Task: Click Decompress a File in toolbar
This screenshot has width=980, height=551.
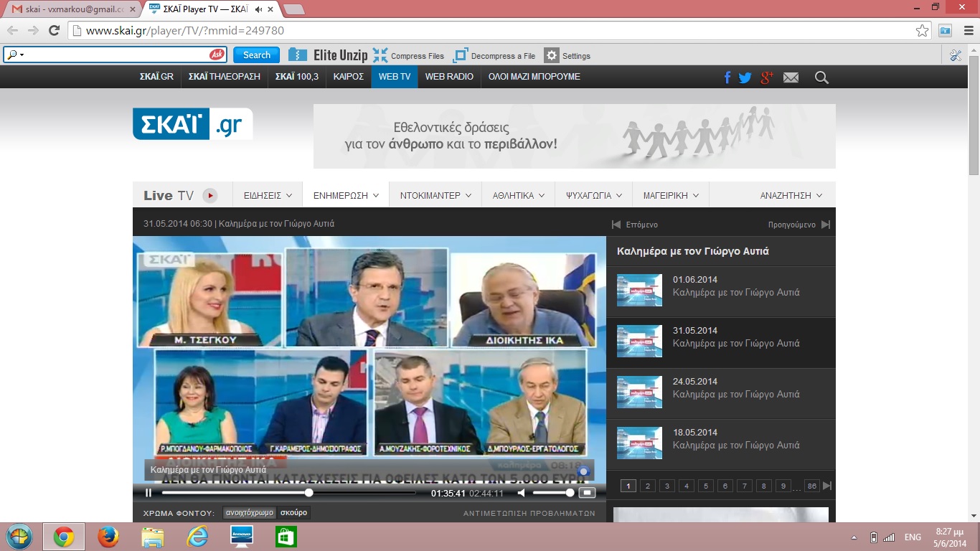Action: coord(494,55)
